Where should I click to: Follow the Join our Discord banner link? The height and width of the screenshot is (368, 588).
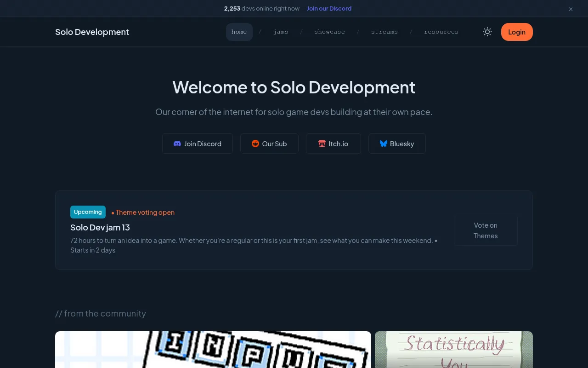pyautogui.click(x=329, y=8)
